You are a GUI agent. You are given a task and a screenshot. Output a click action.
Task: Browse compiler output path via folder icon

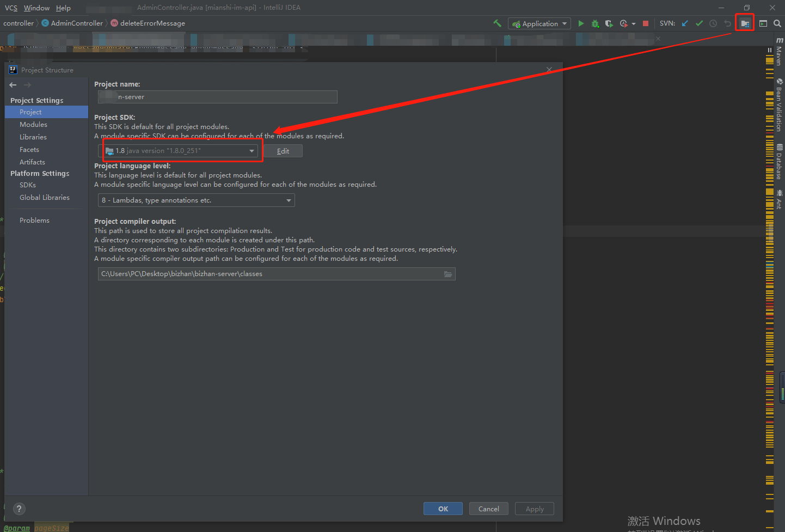point(448,273)
